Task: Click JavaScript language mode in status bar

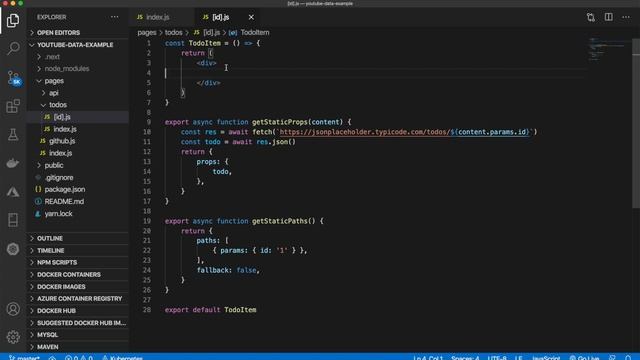Action: point(546,358)
